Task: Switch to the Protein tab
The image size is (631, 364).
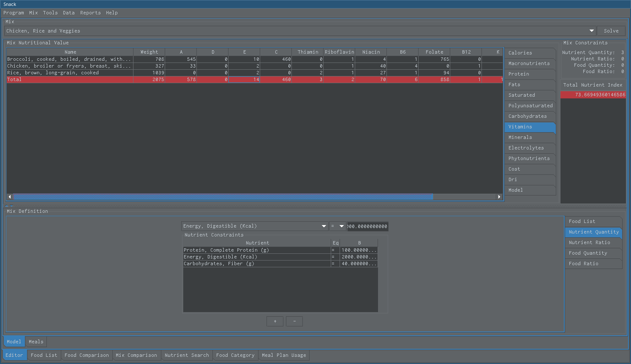Action: click(530, 74)
